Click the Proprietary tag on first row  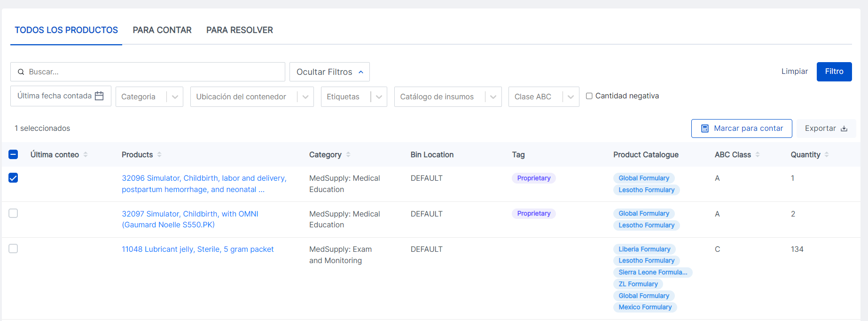(x=534, y=178)
